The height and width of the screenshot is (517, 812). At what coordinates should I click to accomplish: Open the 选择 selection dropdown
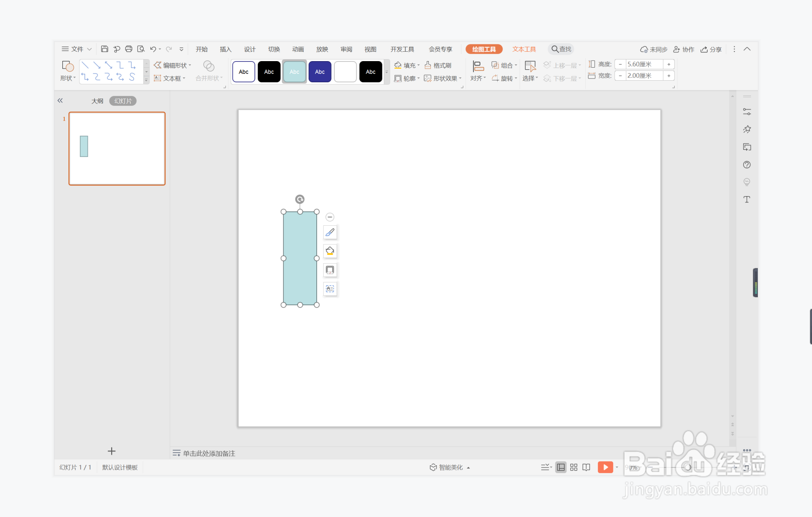530,72
